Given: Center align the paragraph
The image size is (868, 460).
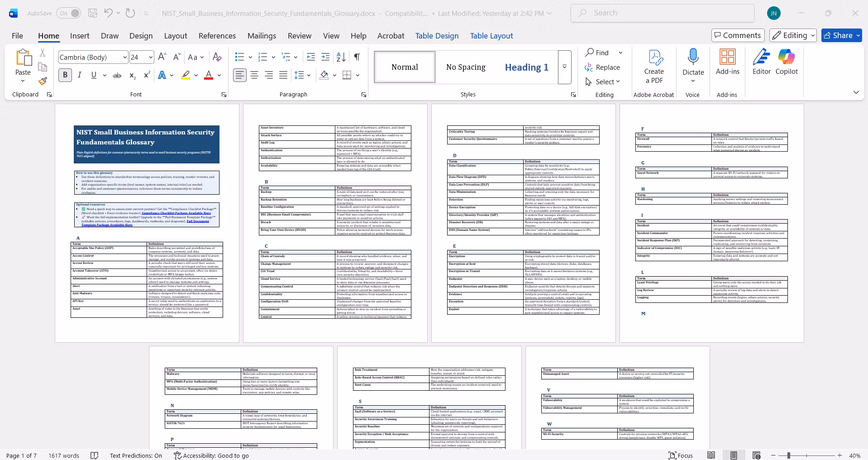Looking at the screenshot, I should click(254, 75).
